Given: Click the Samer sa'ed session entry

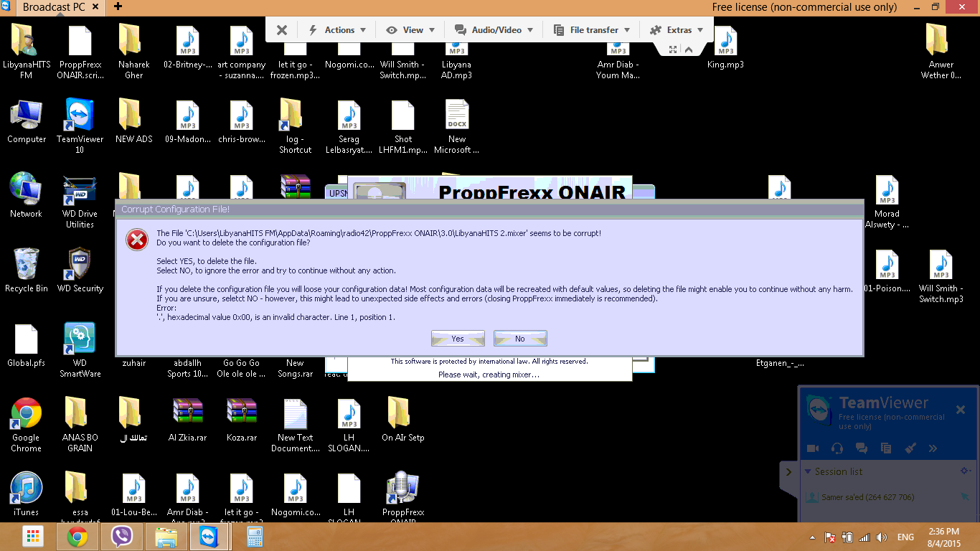Looking at the screenshot, I should click(x=867, y=497).
